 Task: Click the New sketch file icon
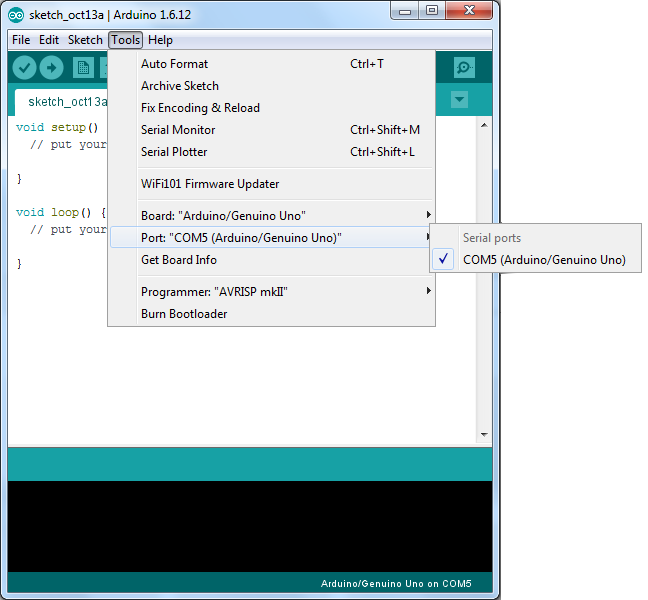(83, 67)
